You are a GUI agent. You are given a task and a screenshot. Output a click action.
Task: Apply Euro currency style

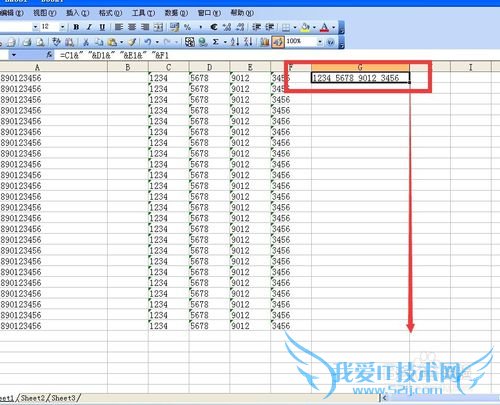pos(214,27)
